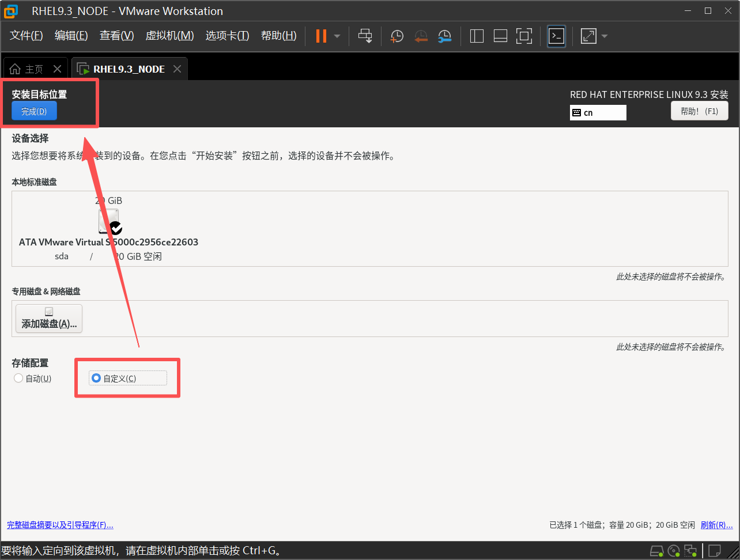740x560 pixels.
Task: Close the RHEL9.3_NODE tab
Action: pos(177,69)
